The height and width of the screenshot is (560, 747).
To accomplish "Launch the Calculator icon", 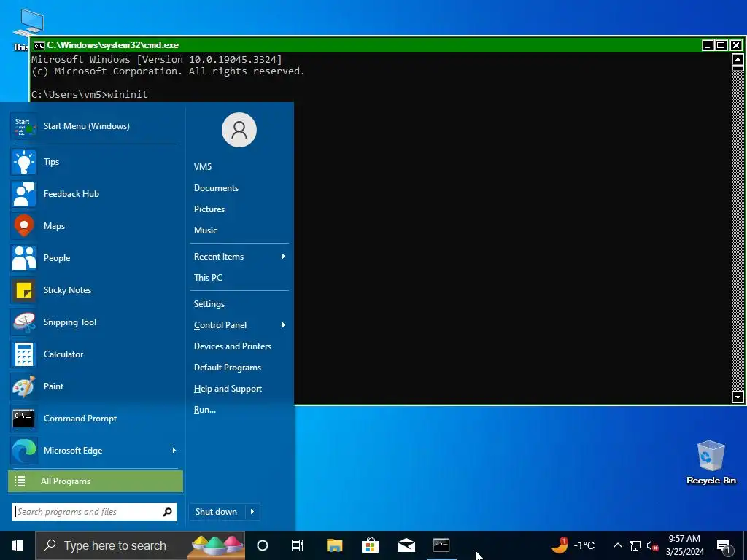I will click(23, 354).
